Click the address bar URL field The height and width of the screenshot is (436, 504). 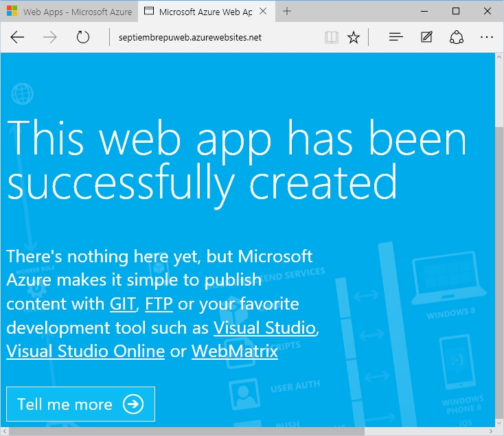[216, 38]
